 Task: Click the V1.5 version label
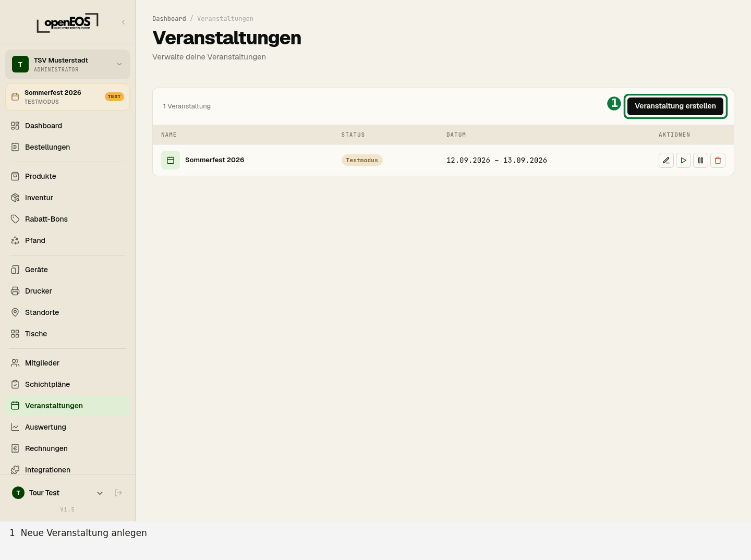[x=67, y=509]
